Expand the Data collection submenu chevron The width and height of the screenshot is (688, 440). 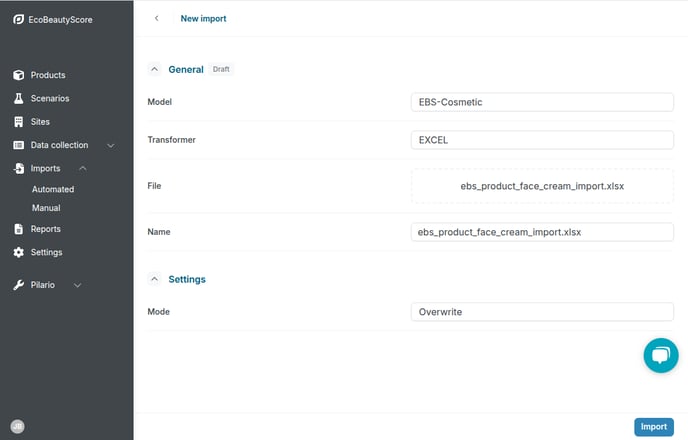click(111, 146)
